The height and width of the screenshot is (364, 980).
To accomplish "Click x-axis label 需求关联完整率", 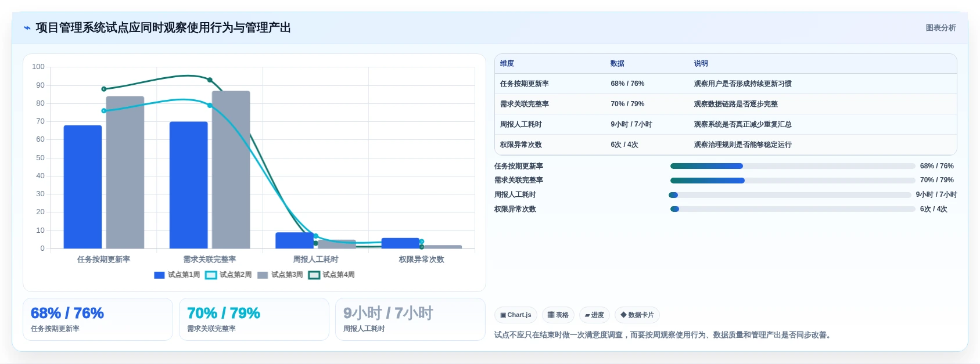I will [x=210, y=260].
